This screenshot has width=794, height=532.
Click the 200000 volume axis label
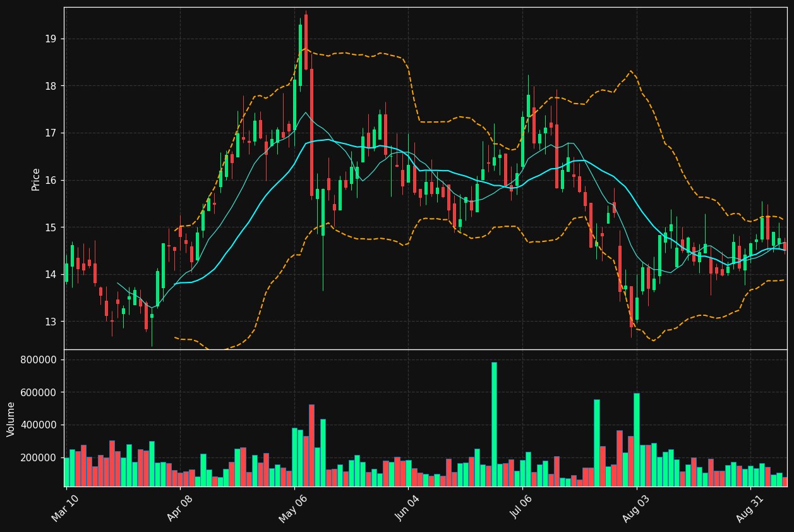(x=39, y=457)
